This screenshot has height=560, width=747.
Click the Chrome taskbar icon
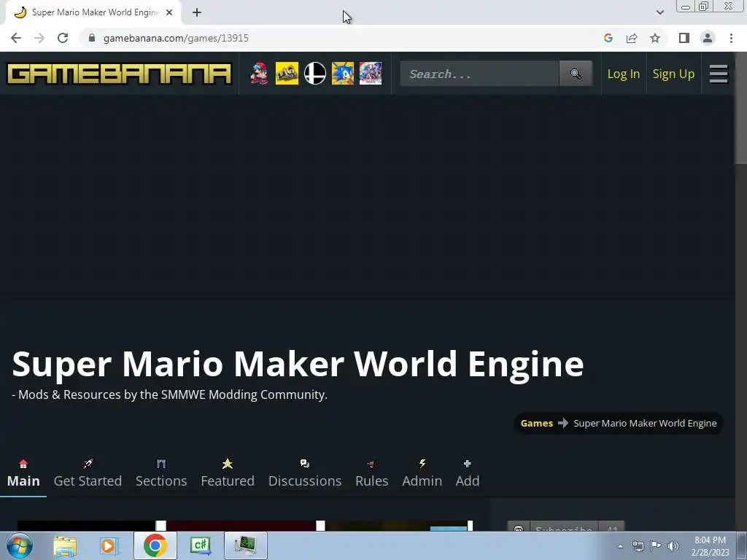tap(155, 545)
